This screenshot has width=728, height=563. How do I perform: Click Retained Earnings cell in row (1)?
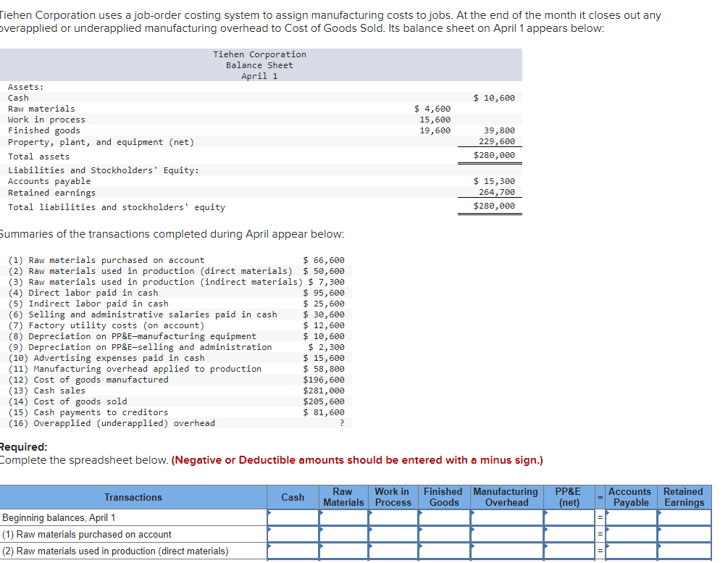685,534
